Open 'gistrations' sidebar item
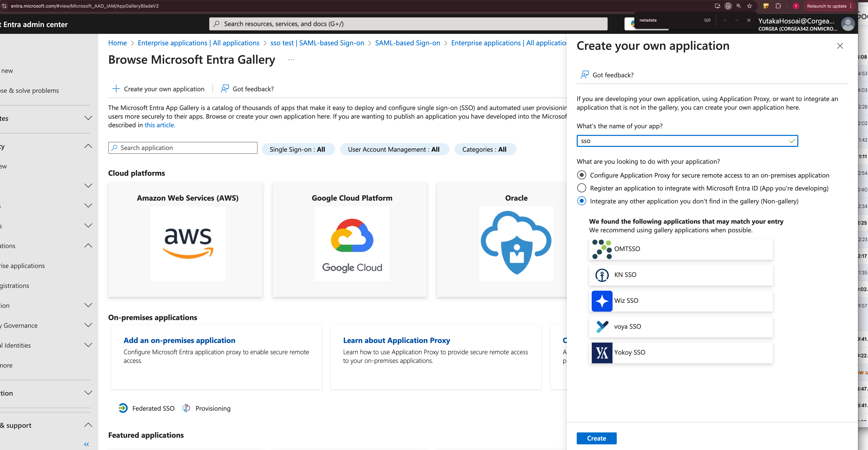Image resolution: width=868 pixels, height=450 pixels. pos(14,286)
